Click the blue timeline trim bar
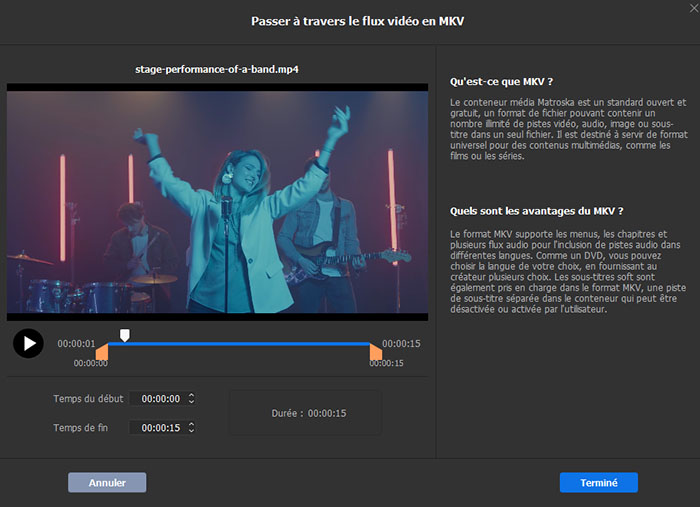The image size is (700, 507). coord(239,344)
